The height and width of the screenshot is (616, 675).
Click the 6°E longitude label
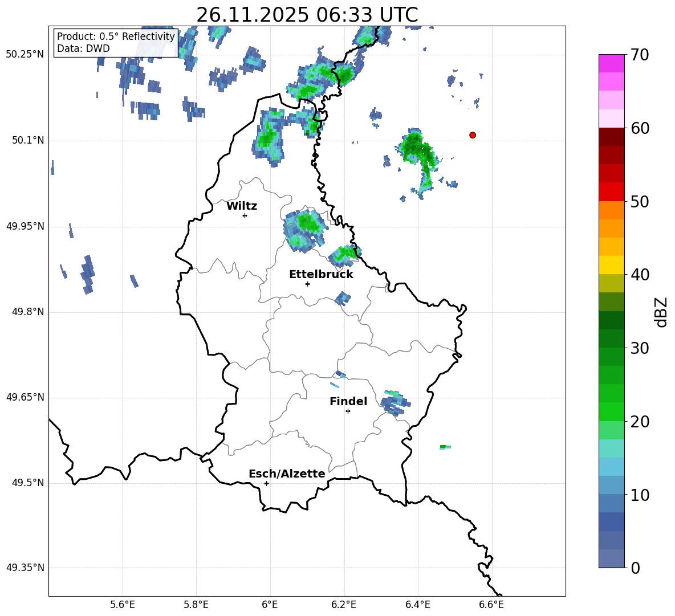click(x=270, y=605)
